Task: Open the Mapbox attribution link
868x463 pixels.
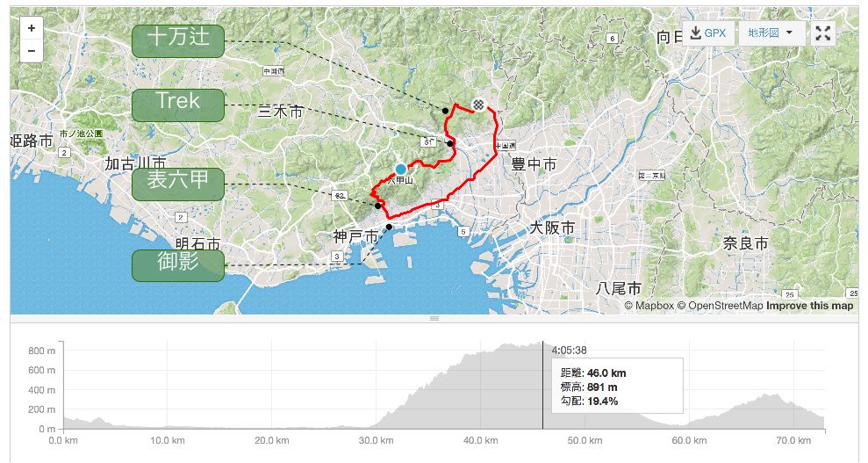Action: point(649,306)
